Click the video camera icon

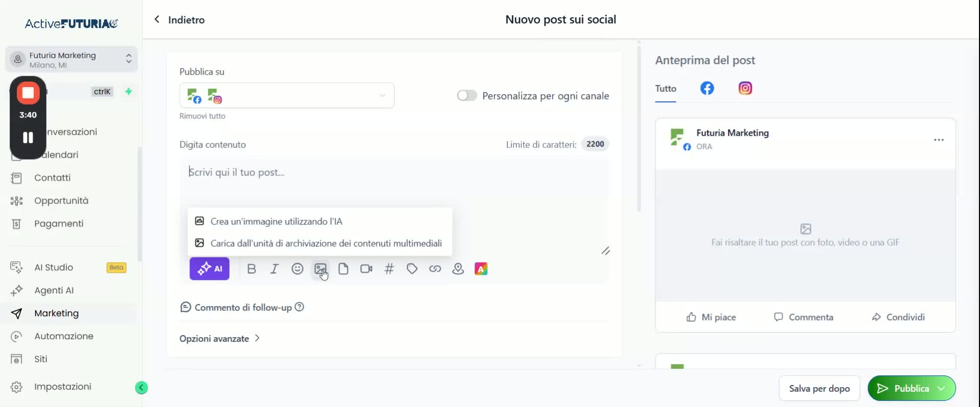[366, 269]
